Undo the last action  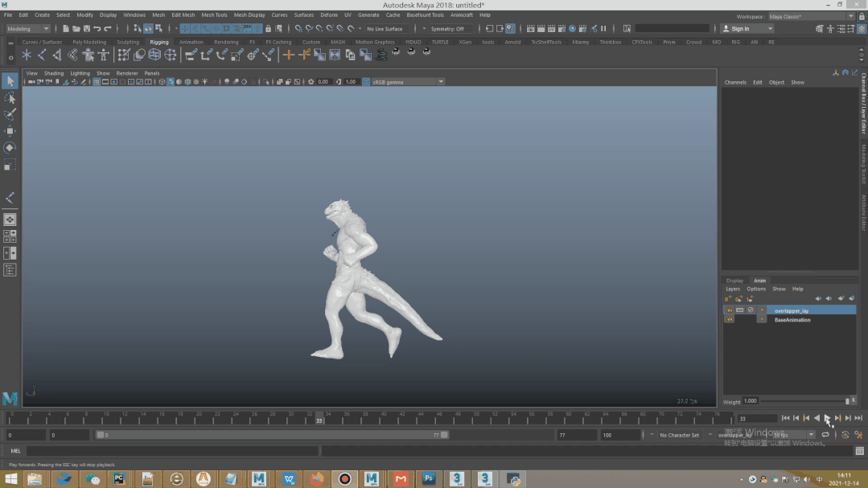[x=97, y=29]
